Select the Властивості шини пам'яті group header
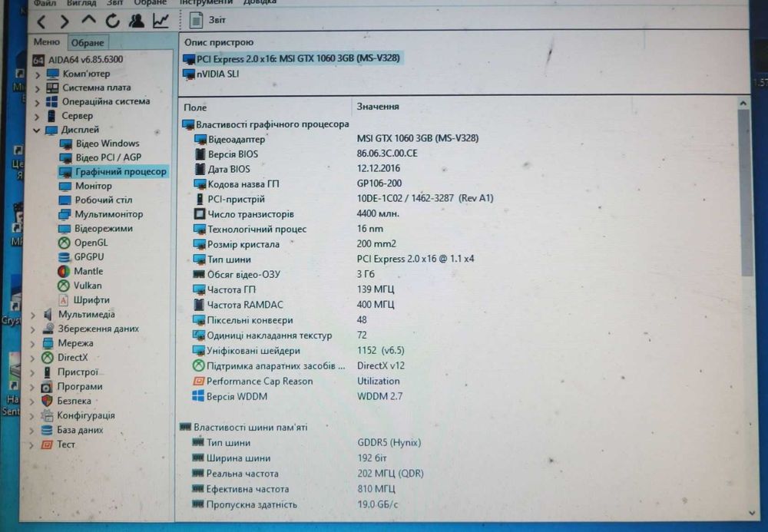 point(243,428)
